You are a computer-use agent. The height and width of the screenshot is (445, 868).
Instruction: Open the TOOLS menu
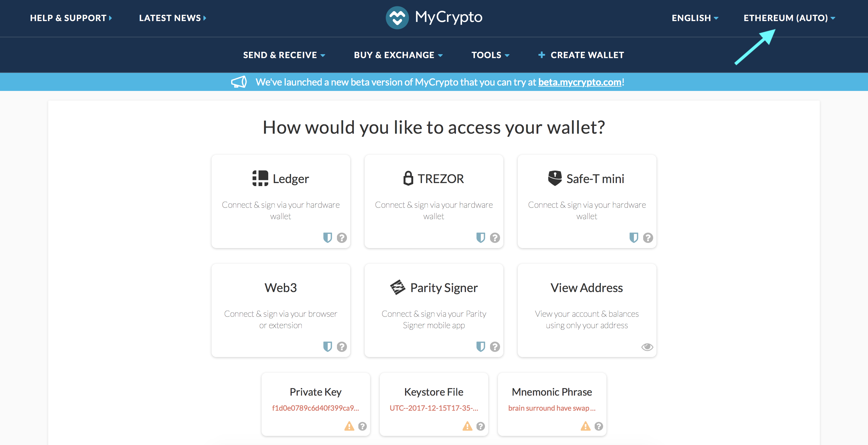pos(487,54)
